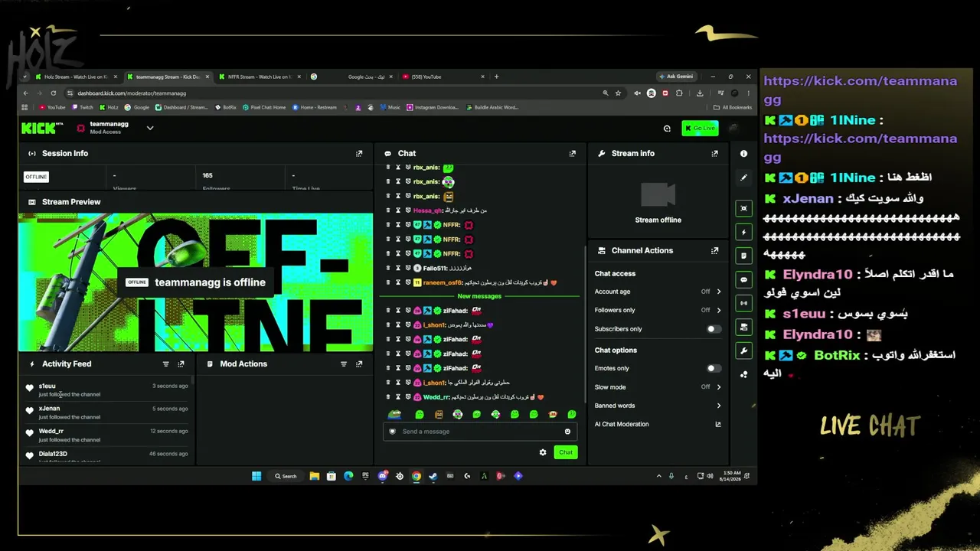The image size is (980, 551).
Task: Click Ask Gemini button
Action: (676, 77)
